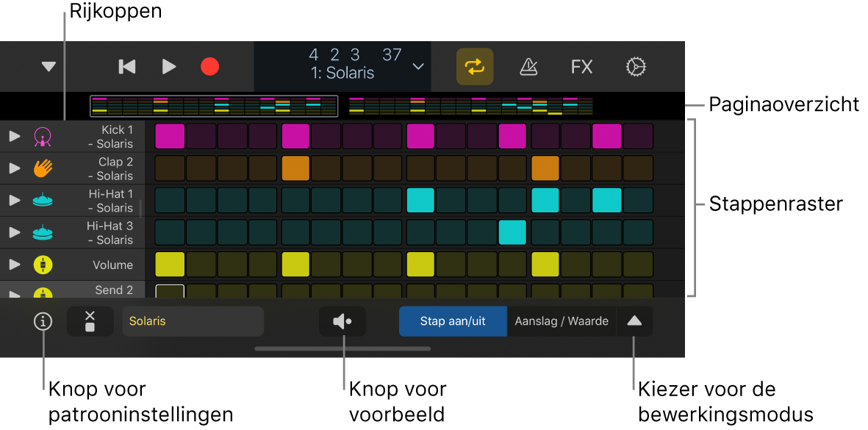Click the Hi-Hat 3 cymbal icon
The height and width of the screenshot is (430, 868).
[43, 233]
